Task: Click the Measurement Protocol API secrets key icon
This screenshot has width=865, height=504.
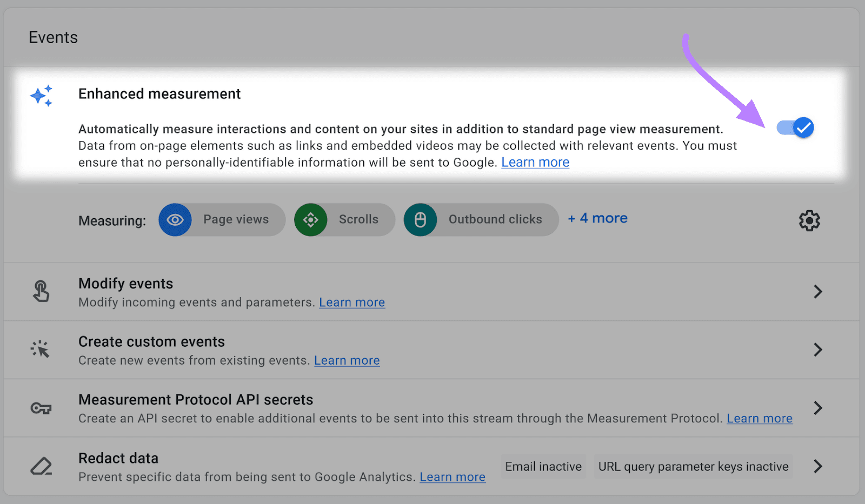Action: pyautogui.click(x=41, y=408)
